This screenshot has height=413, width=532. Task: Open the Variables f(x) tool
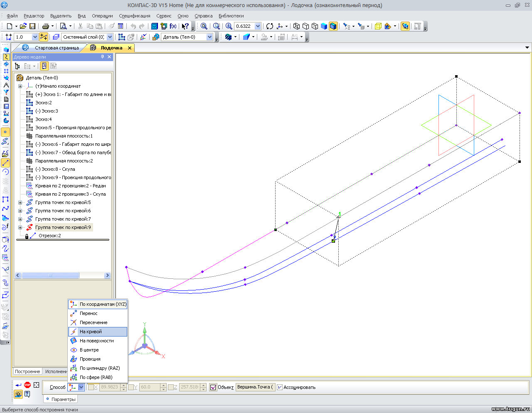tap(173, 26)
